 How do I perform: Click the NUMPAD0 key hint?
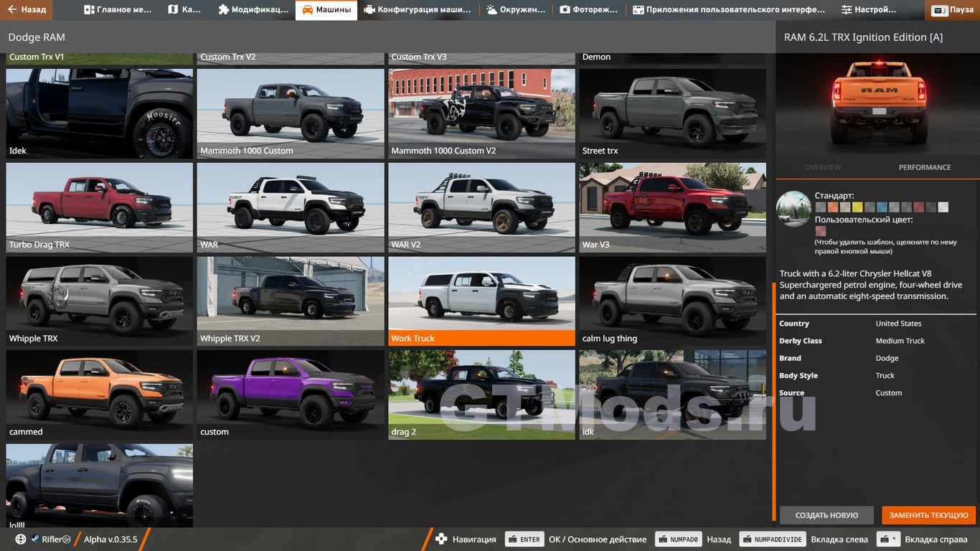677,540
